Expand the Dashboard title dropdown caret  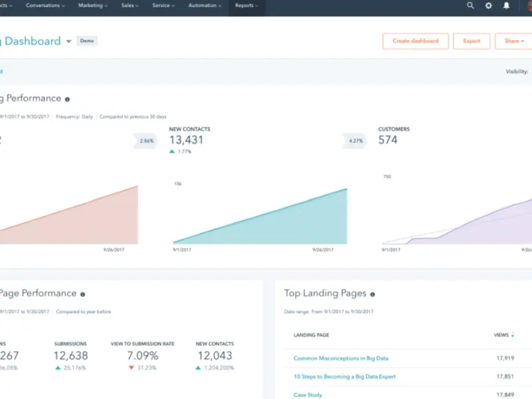68,41
